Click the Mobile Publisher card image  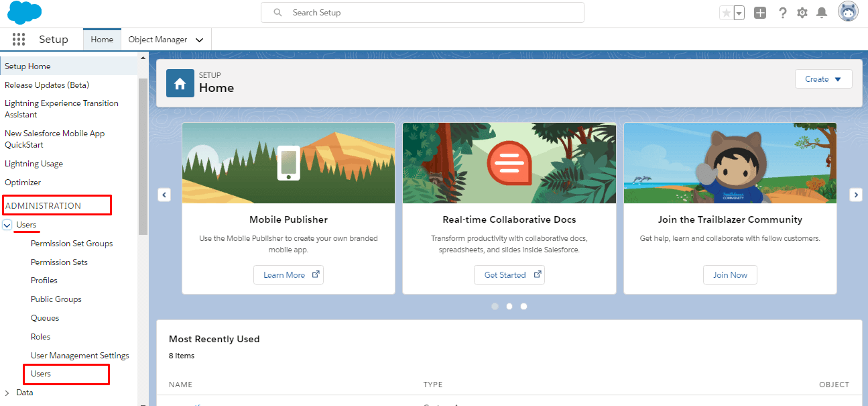tap(288, 163)
